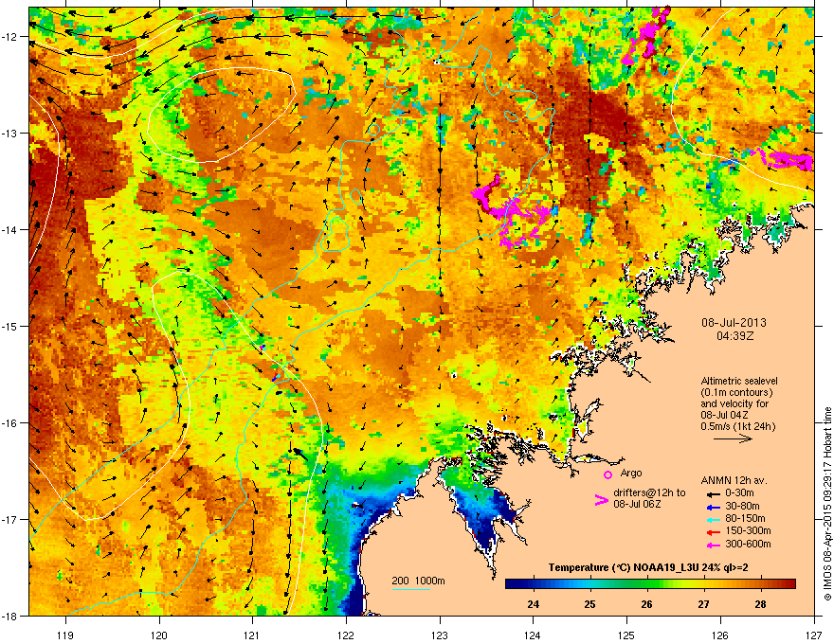834x644 pixels.
Task: Click the color bar tick label 28
Action: tap(761, 604)
